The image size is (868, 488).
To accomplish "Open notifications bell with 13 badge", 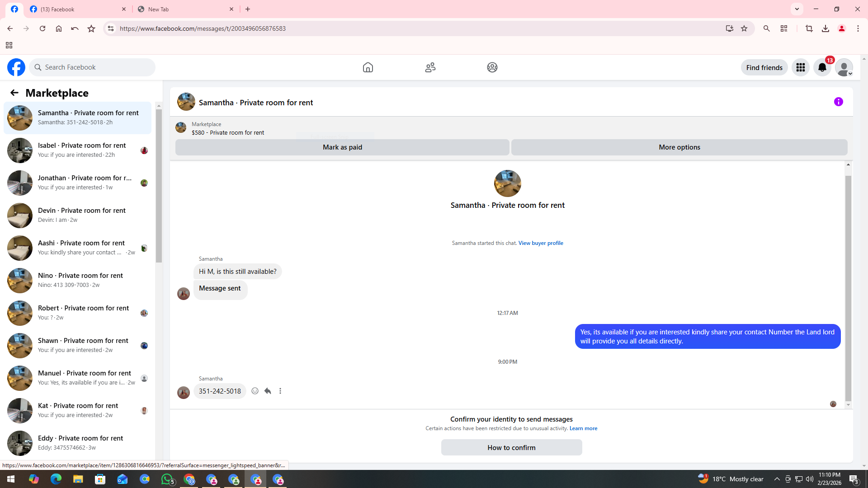I will (x=822, y=67).
